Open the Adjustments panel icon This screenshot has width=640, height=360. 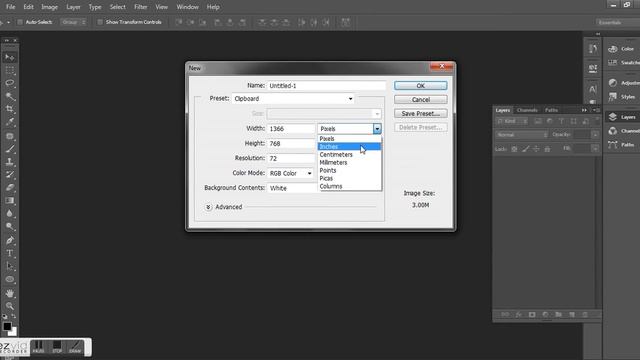pos(613,83)
